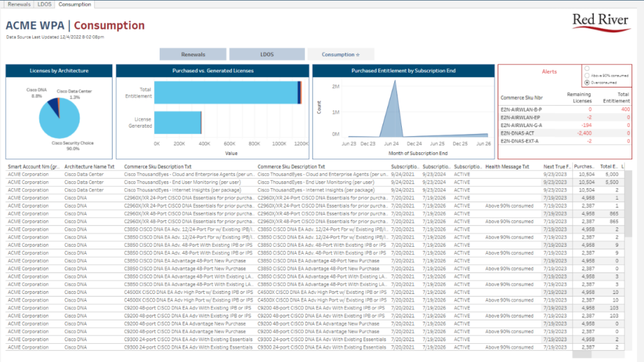This screenshot has height=362, width=644.
Task: Open the Renewals sheet tab at top
Action: coord(19,4)
